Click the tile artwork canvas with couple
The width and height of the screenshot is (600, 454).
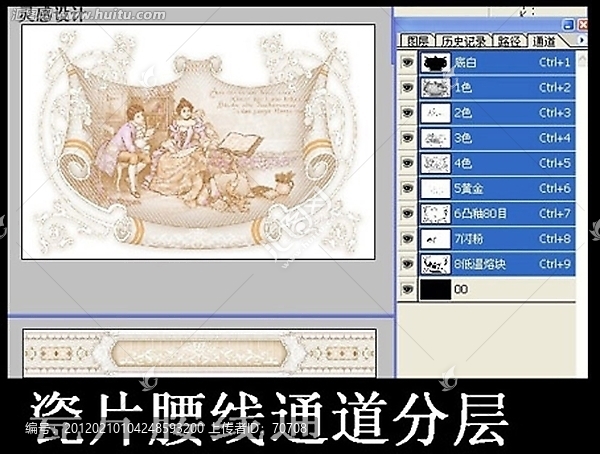pyautogui.click(x=198, y=142)
